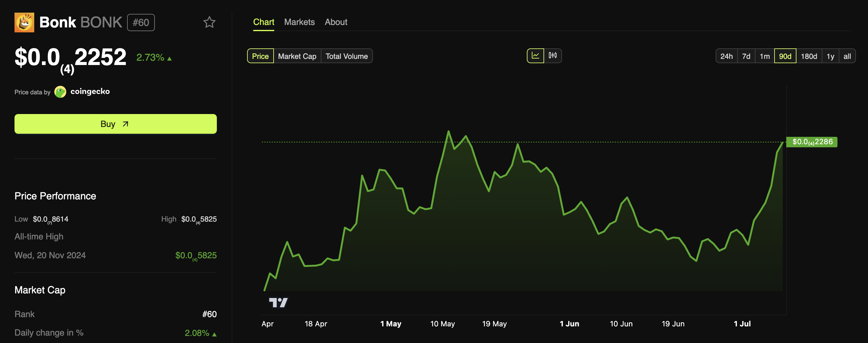Image resolution: width=868 pixels, height=343 pixels.
Task: Click the TradingView logo on chart
Action: pyautogui.click(x=278, y=302)
